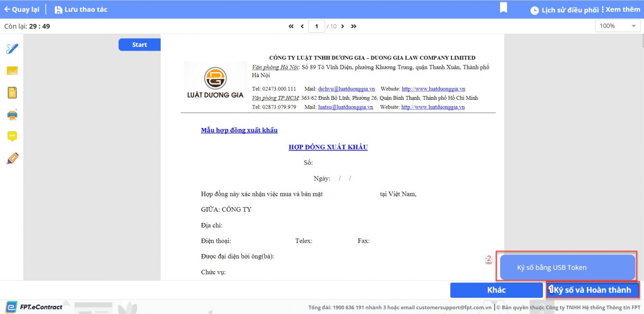This screenshot has width=644, height=314.
Task: Open the 100% zoom dropdown
Action: pos(617,26)
